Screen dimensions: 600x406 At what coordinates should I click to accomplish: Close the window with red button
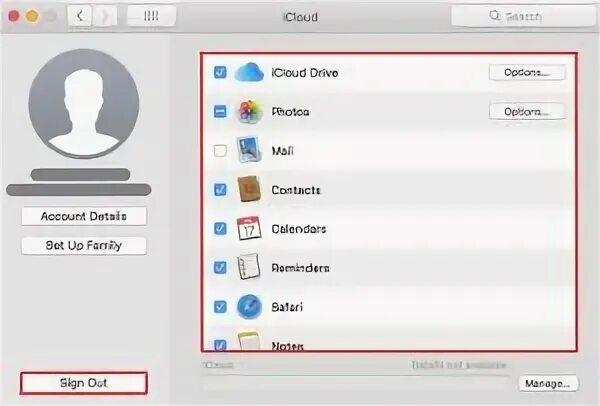coord(14,16)
